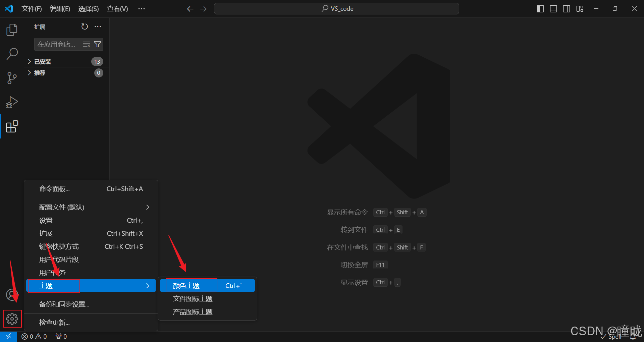644x342 pixels.
Task: Refresh the extensions list
Action: click(x=85, y=26)
